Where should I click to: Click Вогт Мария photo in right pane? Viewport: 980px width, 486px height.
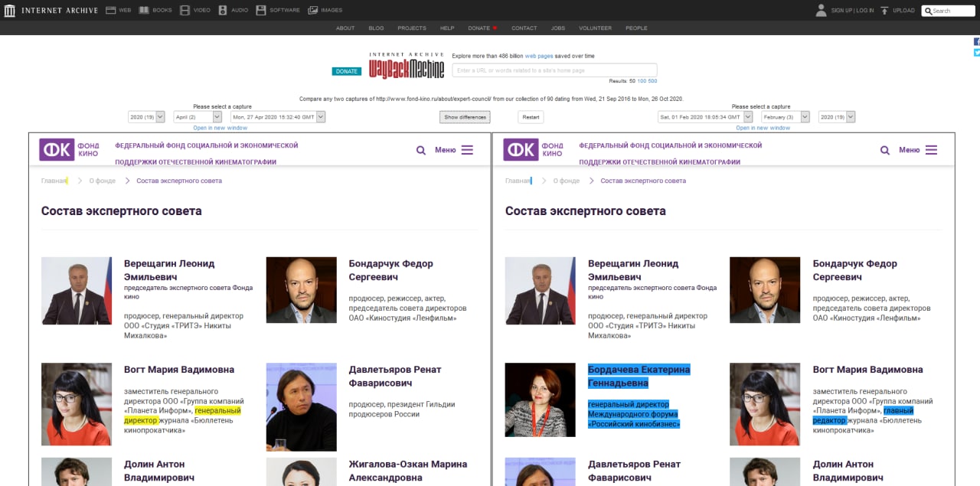point(766,404)
